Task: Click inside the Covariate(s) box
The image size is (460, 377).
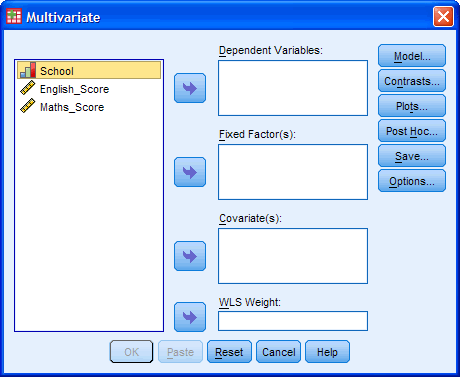Action: click(x=293, y=256)
